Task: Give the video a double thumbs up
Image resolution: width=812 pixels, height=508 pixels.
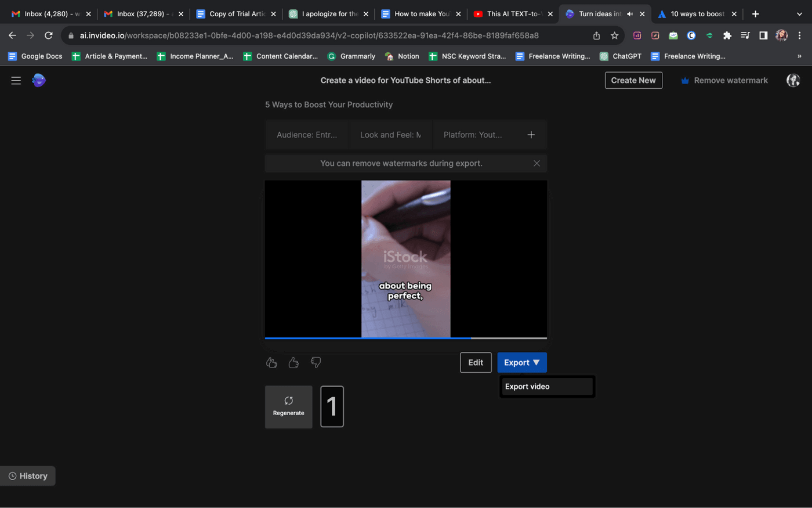Action: pyautogui.click(x=271, y=362)
